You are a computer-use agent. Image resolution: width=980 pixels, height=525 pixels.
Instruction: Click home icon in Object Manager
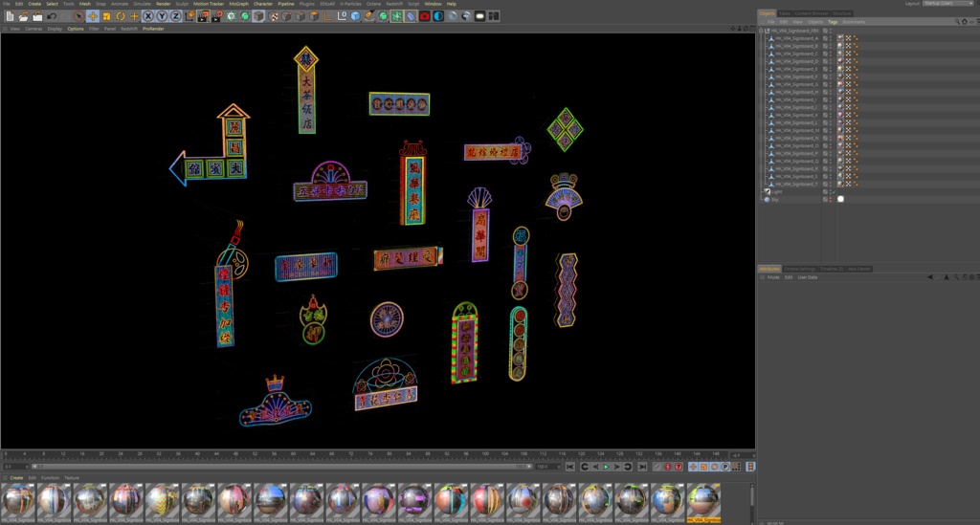pyautogui.click(x=965, y=22)
